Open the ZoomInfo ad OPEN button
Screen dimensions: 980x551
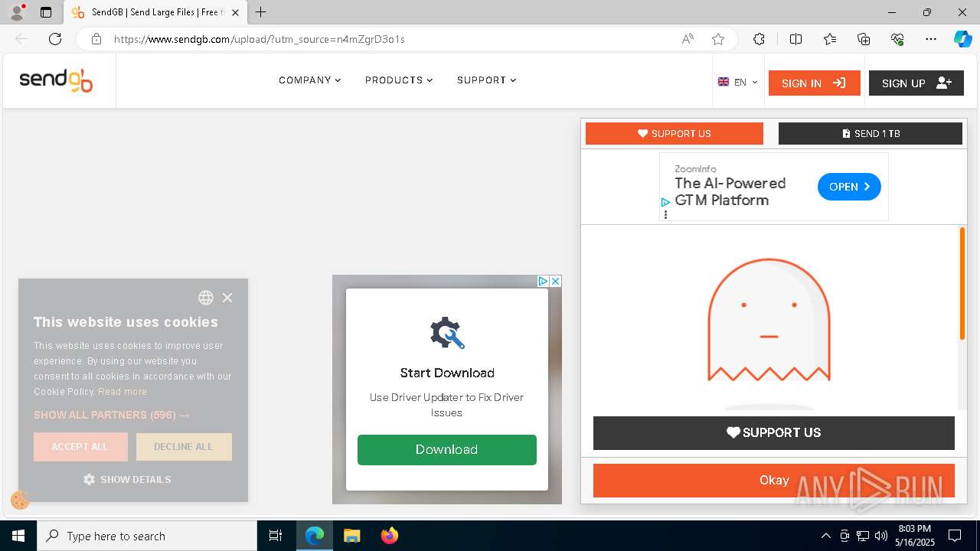(849, 187)
